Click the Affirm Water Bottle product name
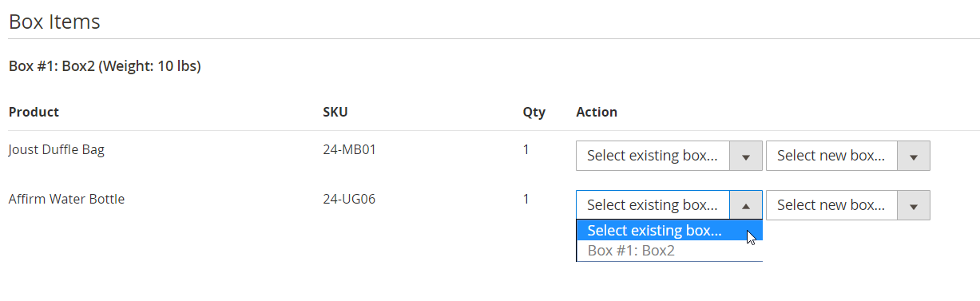The width and height of the screenshot is (980, 301). tap(66, 199)
